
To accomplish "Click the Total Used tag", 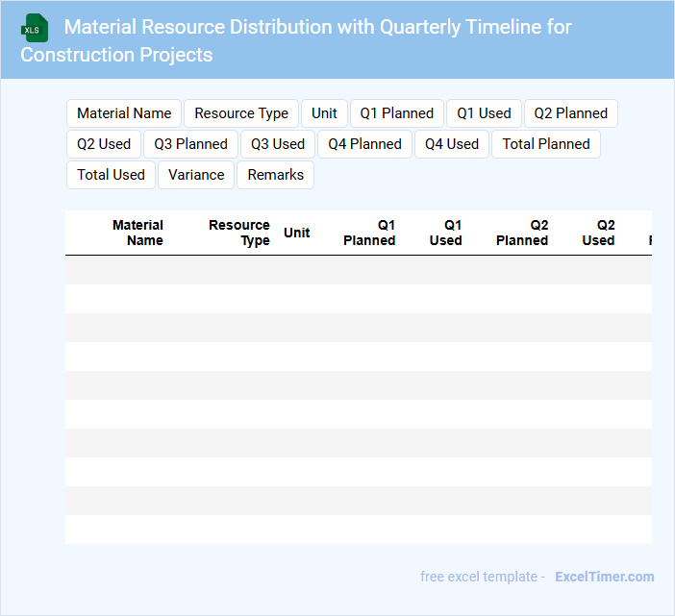I will coord(111,175).
